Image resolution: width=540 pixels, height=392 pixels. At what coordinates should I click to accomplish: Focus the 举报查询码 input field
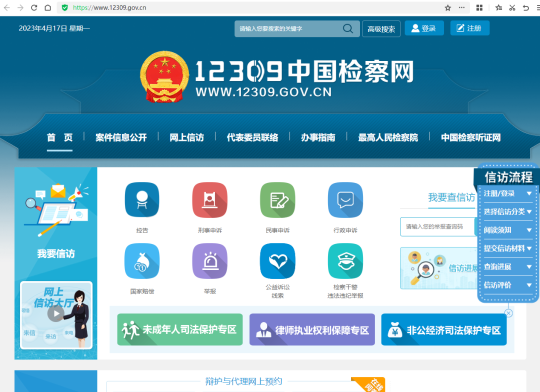pos(437,226)
